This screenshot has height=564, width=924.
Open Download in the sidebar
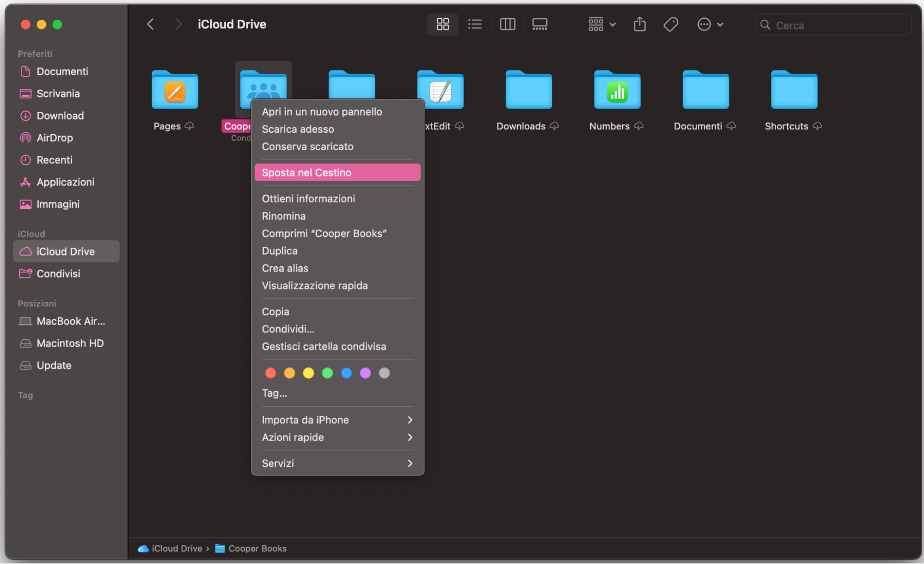[67, 116]
